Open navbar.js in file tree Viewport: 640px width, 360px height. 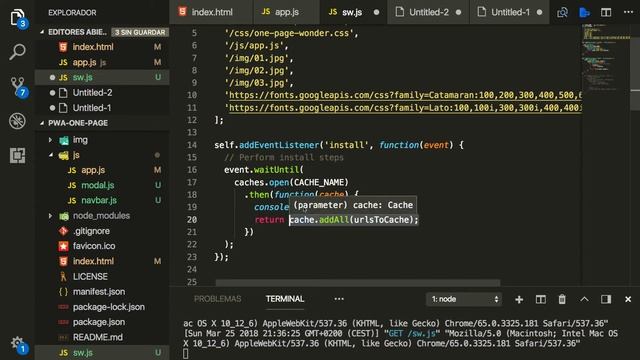pyautogui.click(x=102, y=200)
